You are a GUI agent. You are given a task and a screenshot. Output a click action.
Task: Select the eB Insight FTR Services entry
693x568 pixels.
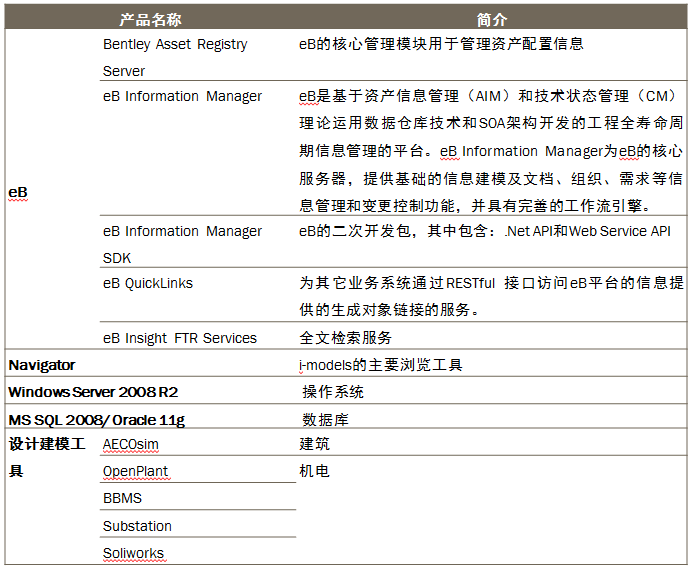(x=180, y=338)
